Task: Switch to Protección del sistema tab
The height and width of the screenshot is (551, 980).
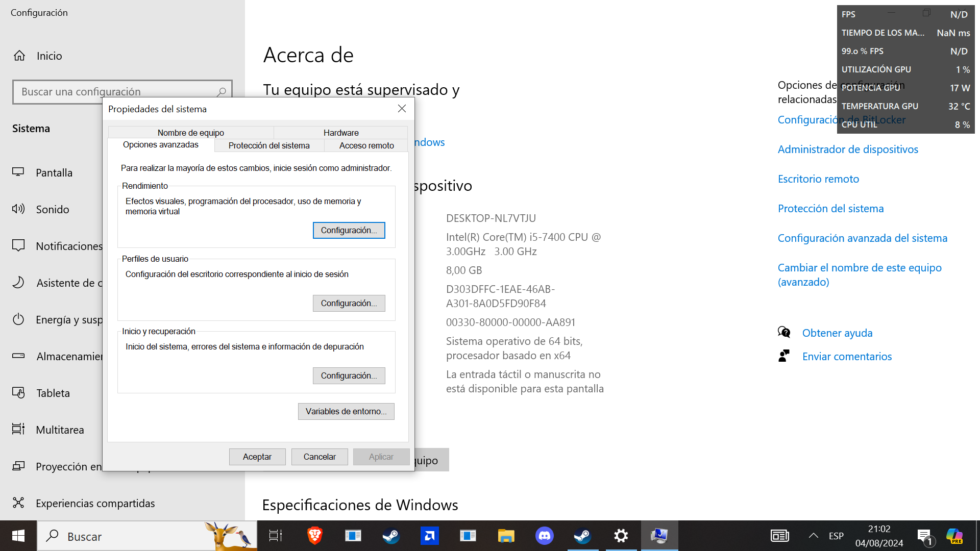Action: tap(269, 145)
